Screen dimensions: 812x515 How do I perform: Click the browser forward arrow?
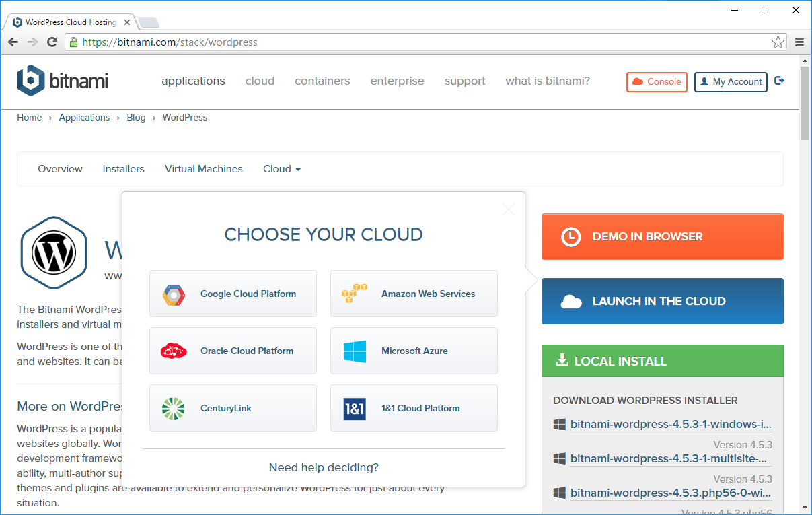(32, 42)
